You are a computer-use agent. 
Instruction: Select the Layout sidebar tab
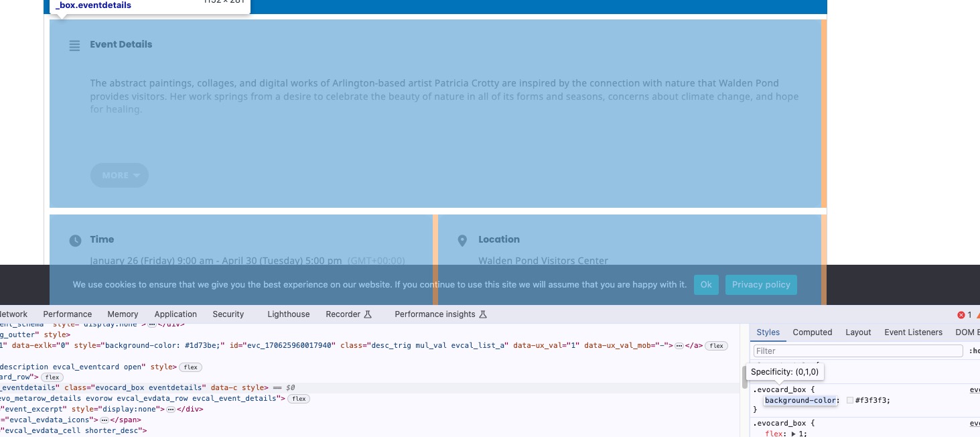858,332
